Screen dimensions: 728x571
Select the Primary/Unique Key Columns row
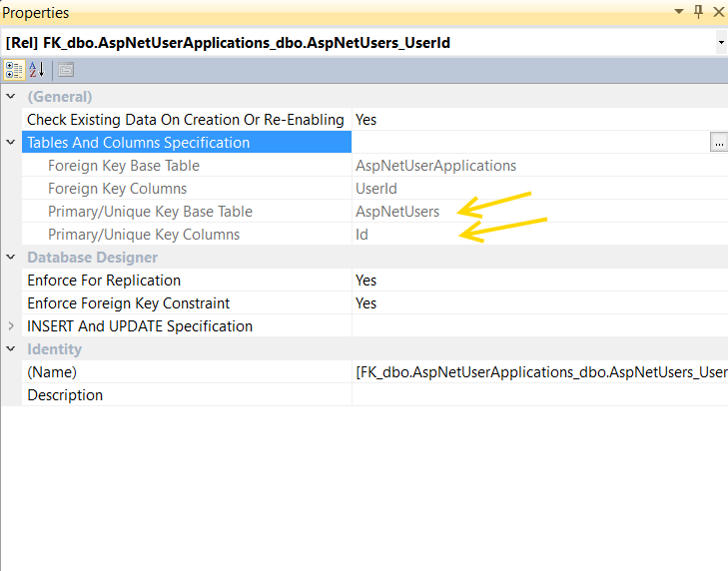[143, 235]
